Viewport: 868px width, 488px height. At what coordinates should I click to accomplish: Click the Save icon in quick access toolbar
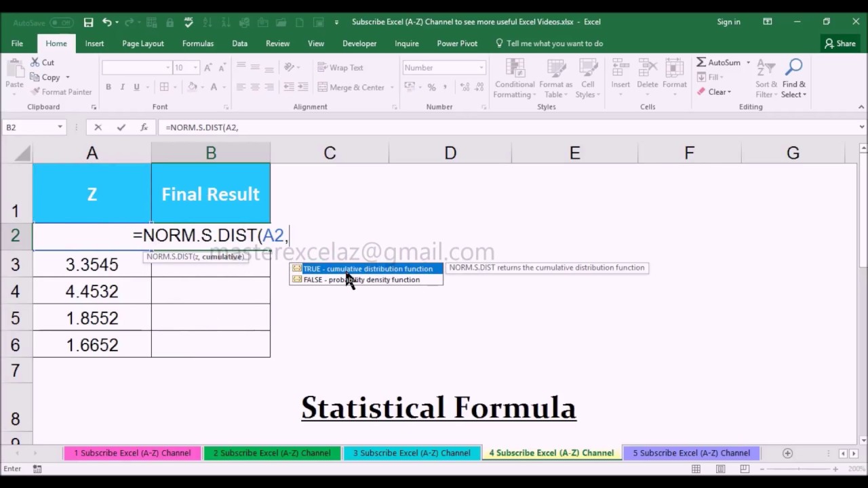pyautogui.click(x=88, y=22)
